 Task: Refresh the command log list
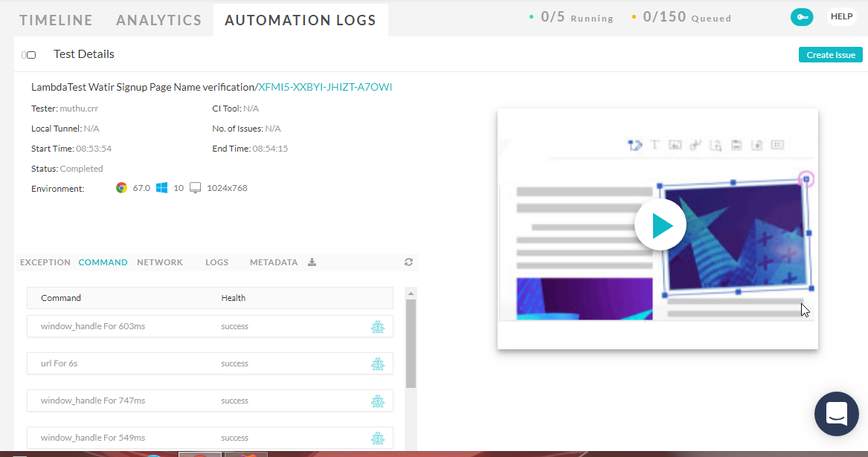point(408,262)
